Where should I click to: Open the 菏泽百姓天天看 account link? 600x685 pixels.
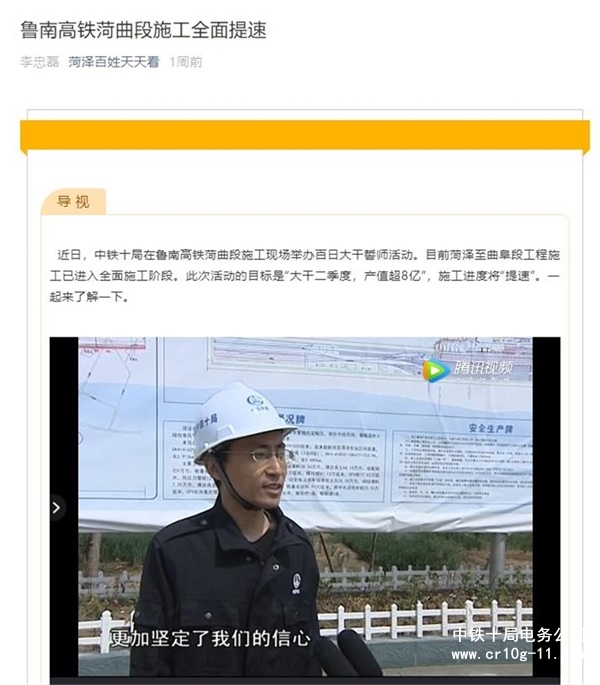pyautogui.click(x=114, y=62)
